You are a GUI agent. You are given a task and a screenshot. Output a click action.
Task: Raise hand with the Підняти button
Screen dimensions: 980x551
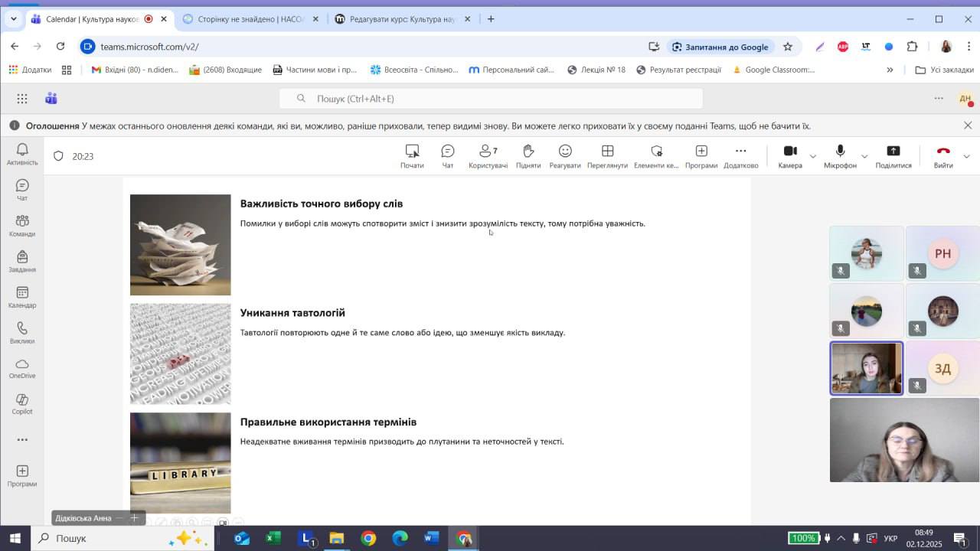click(x=528, y=155)
